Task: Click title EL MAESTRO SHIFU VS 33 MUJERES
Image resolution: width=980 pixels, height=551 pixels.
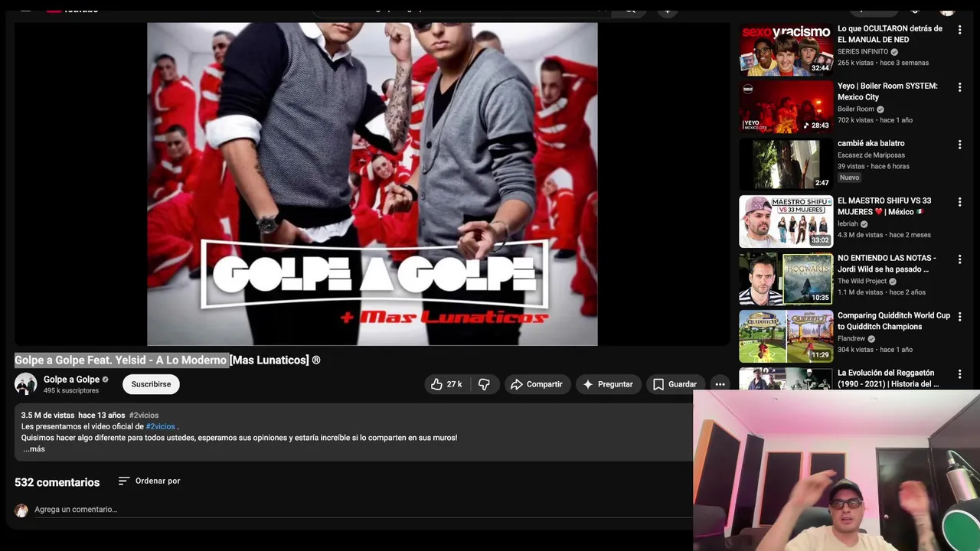Action: tap(884, 206)
